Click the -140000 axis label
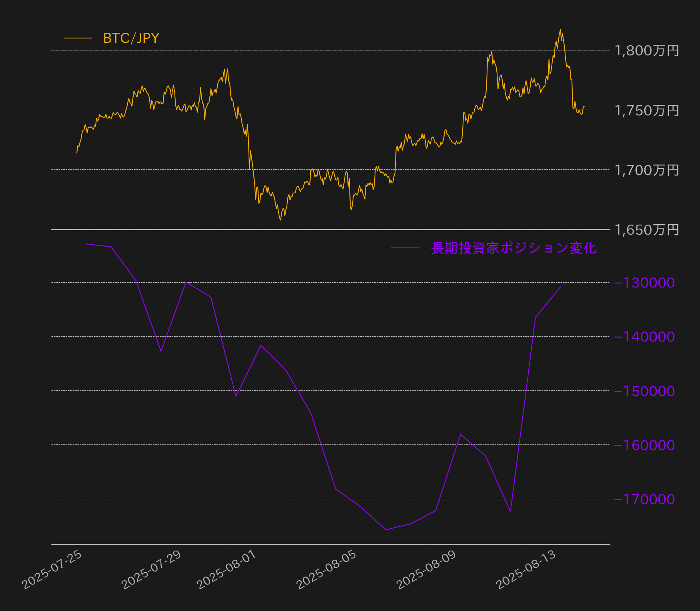The height and width of the screenshot is (611, 700). click(645, 337)
